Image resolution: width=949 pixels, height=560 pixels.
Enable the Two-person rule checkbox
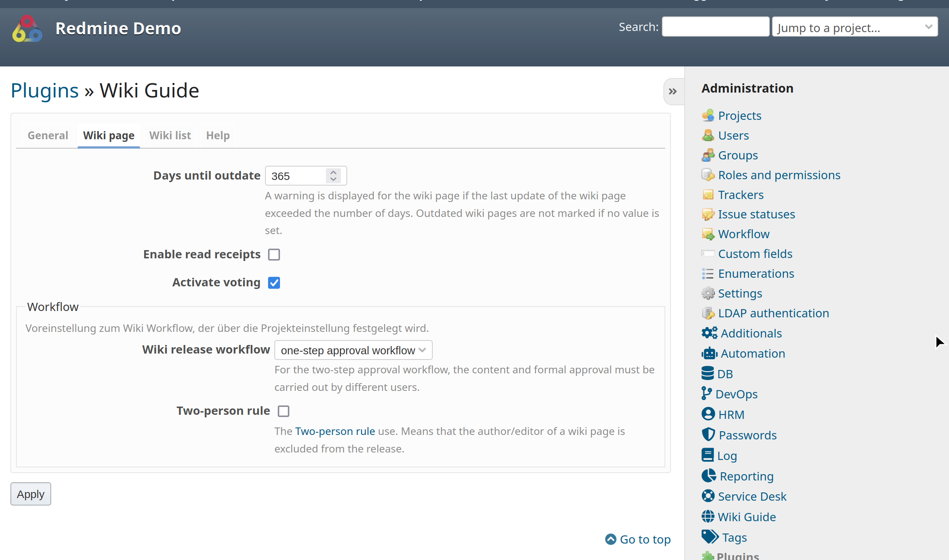[x=283, y=411]
